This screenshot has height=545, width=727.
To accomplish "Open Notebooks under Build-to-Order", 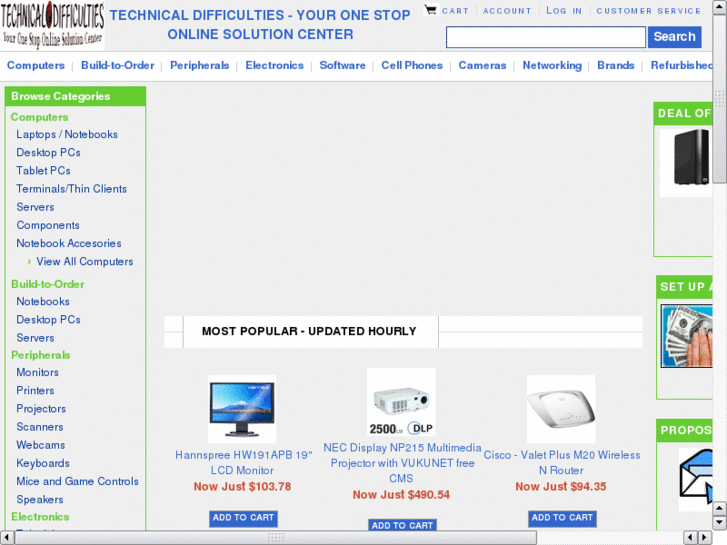I will coord(43,301).
